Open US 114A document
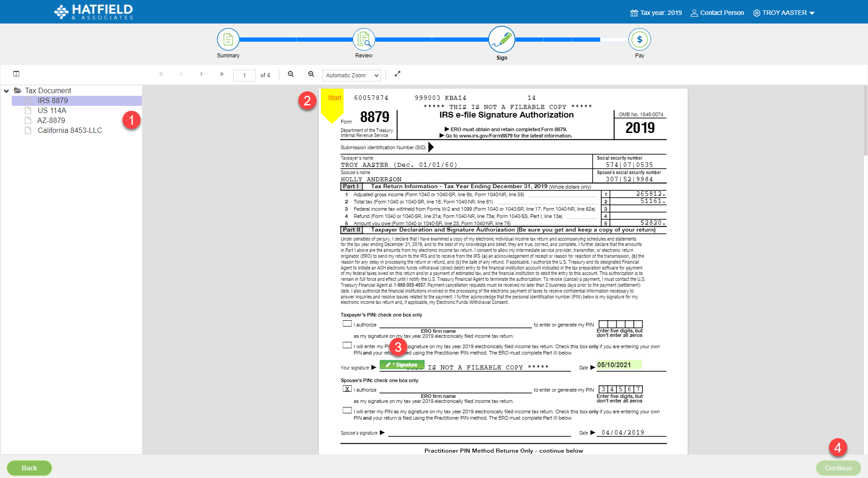Viewport: 868px width, 478px height. click(x=52, y=110)
